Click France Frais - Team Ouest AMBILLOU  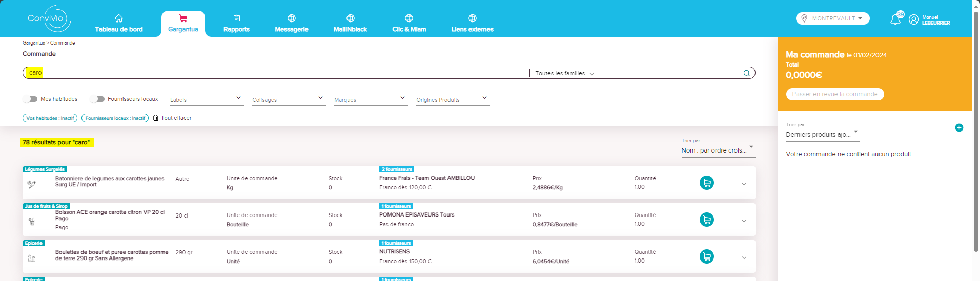427,178
